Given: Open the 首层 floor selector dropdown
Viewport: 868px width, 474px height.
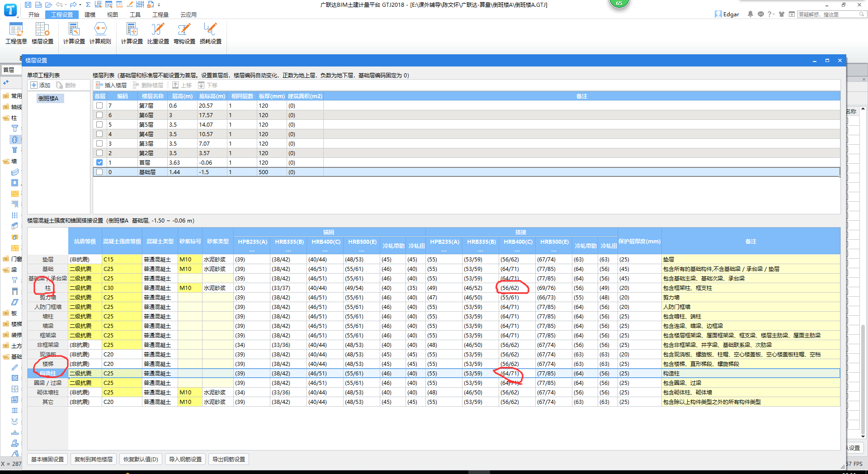Looking at the screenshot, I should (x=11, y=70).
